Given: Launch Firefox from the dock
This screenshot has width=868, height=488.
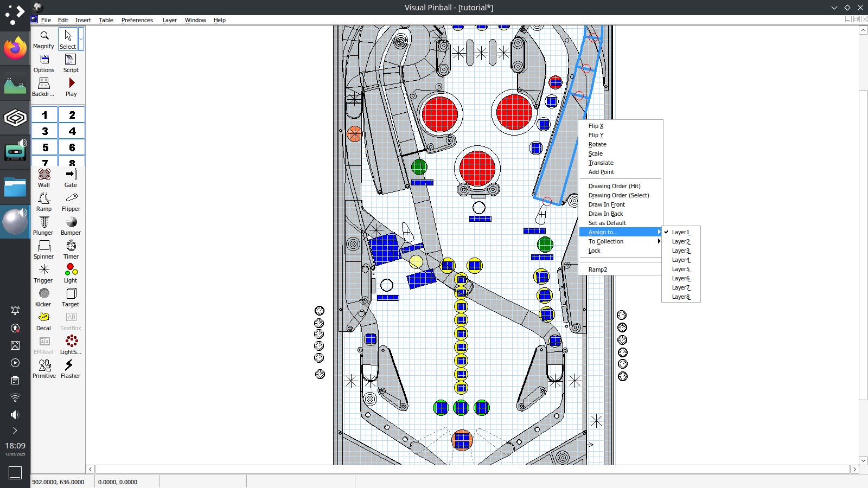Looking at the screenshot, I should click(15, 48).
